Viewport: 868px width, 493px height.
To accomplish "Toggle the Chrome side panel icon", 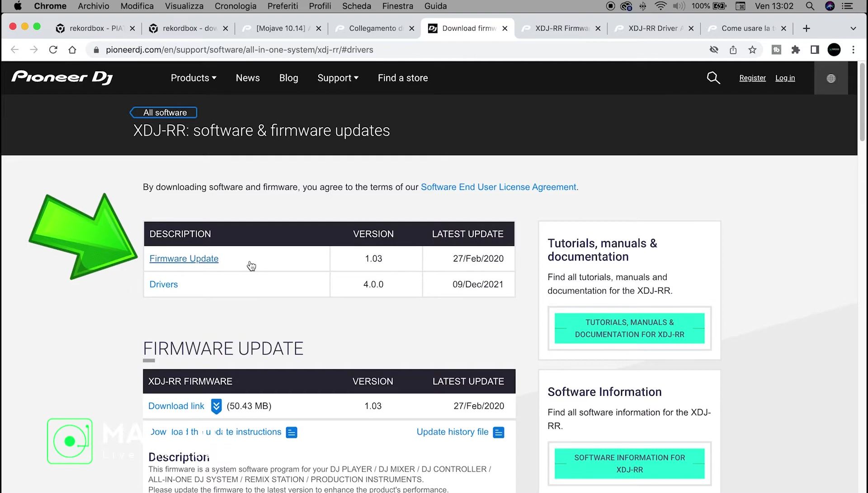I will click(x=815, y=50).
